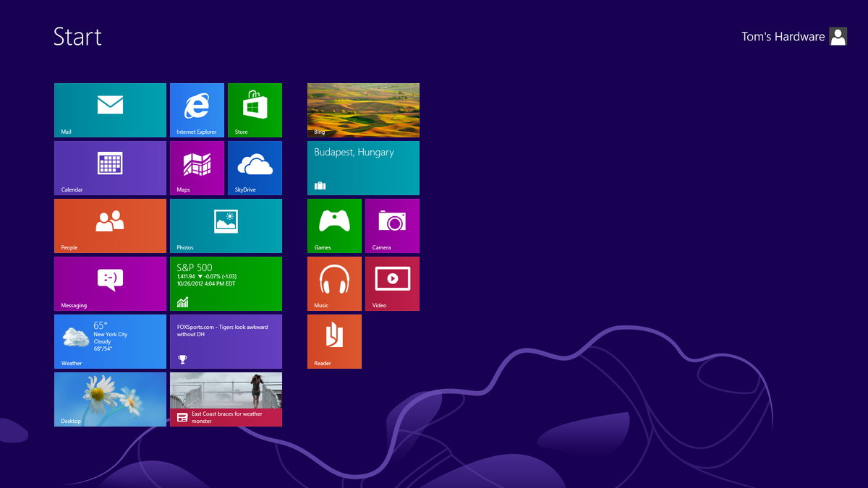
Task: Launch the Reader app
Action: coord(334,341)
